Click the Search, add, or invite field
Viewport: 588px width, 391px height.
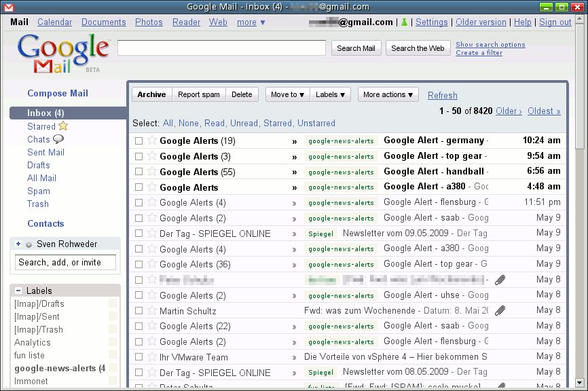pyautogui.click(x=65, y=263)
